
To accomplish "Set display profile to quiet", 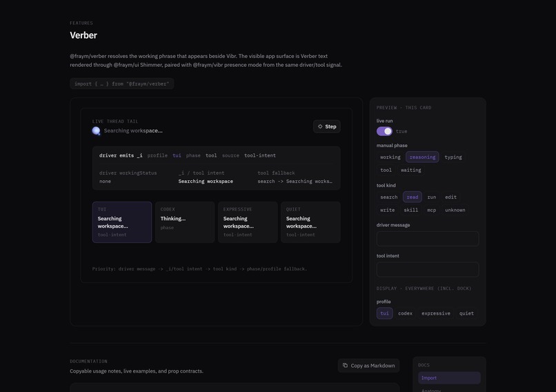I will point(466,313).
